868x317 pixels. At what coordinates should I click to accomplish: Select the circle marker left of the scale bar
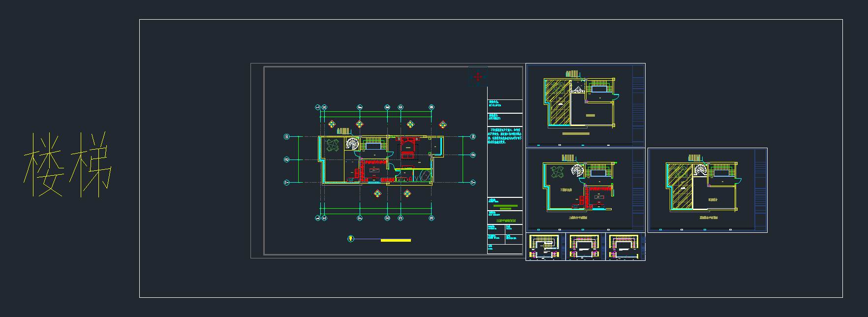tap(351, 238)
